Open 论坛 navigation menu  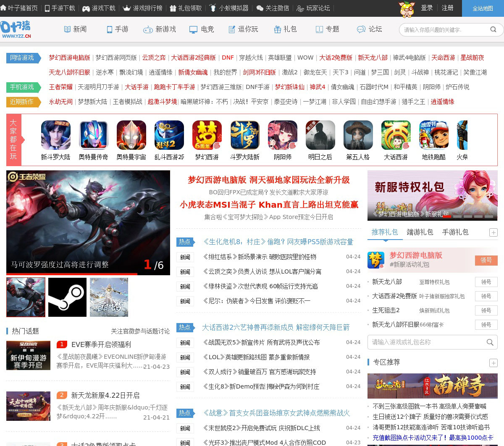point(370,29)
